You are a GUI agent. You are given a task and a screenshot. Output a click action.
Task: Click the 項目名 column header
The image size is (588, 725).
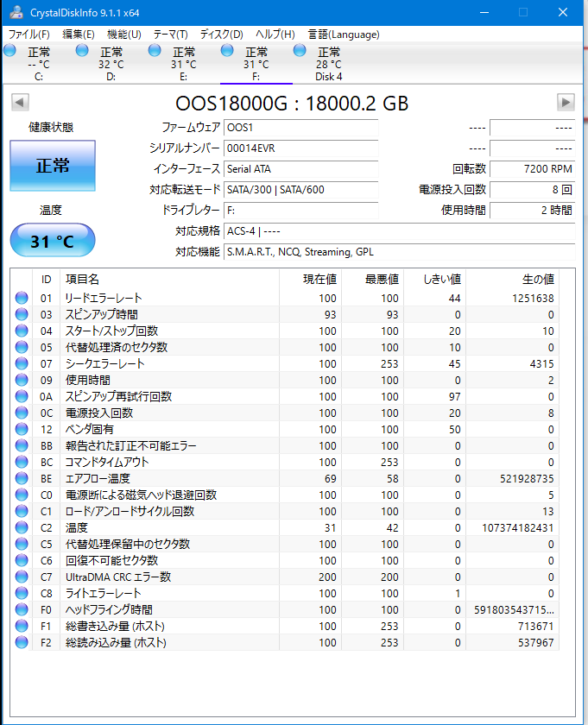pos(169,280)
